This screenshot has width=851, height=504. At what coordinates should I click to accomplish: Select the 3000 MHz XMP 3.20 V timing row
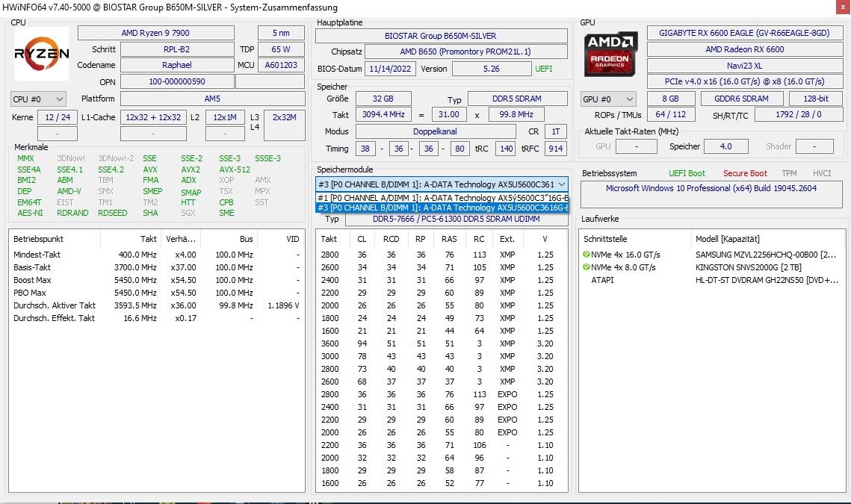coord(442,356)
